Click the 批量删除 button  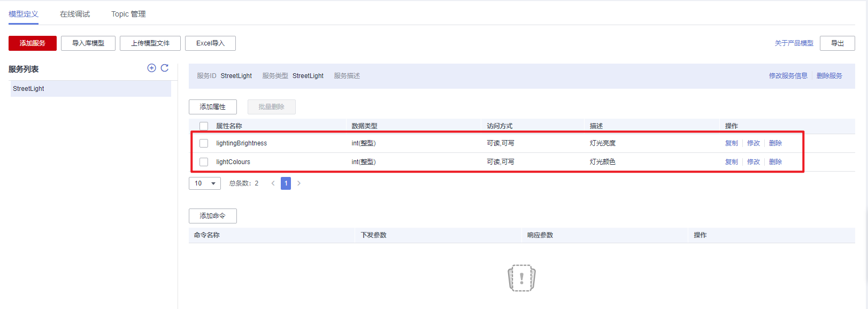pos(272,107)
